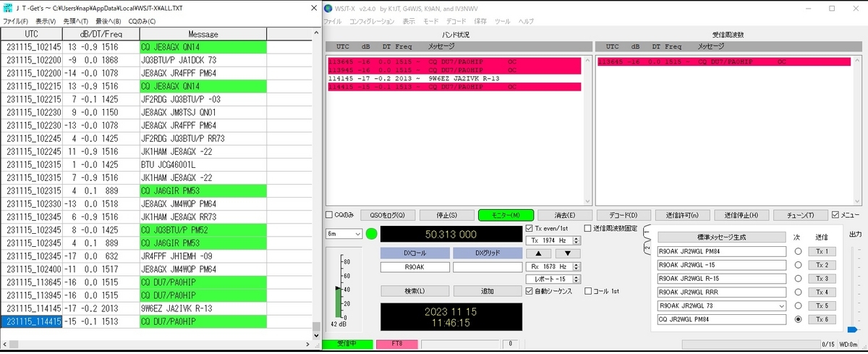
Task: Click the green rig status indicator circle
Action: click(x=372, y=234)
